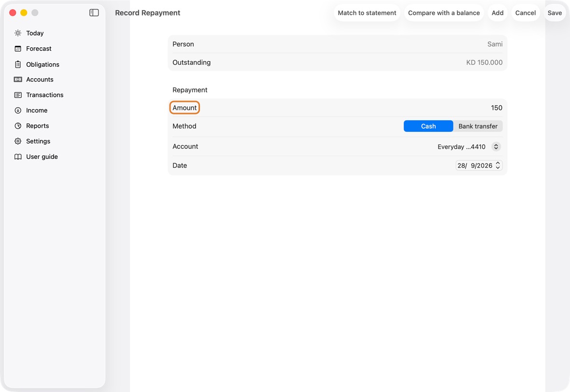Viewport: 570px width, 392px height.
Task: Click the person name Sami
Action: [x=495, y=44]
